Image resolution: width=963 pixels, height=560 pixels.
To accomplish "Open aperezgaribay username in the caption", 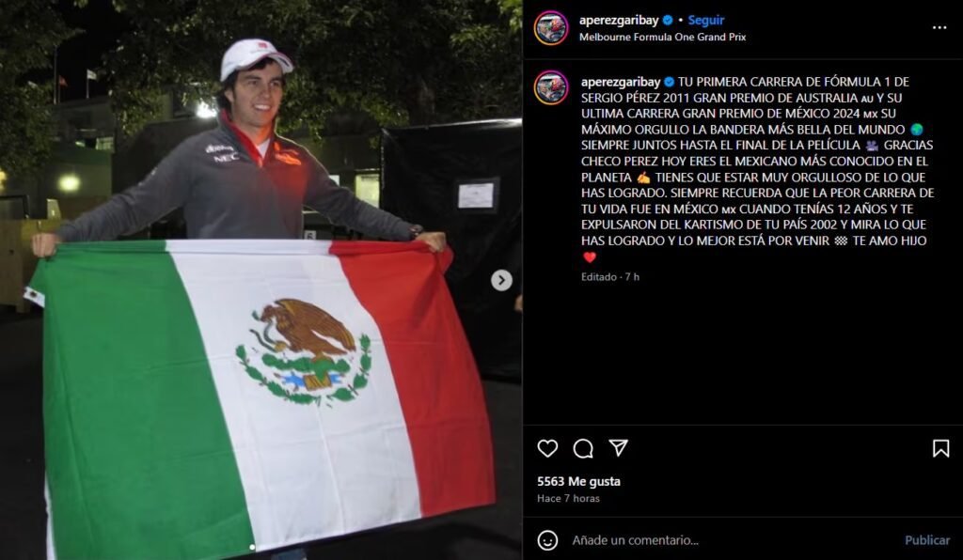I will tap(621, 82).
